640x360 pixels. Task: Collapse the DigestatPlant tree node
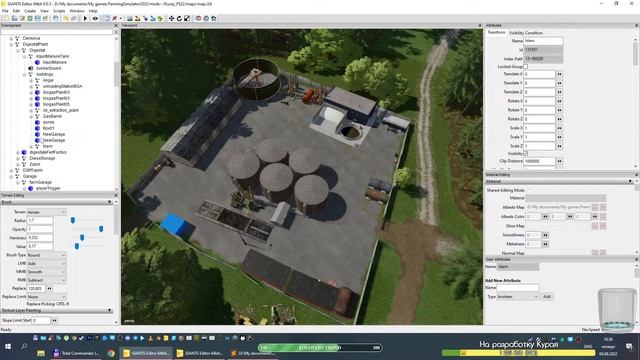click(11, 44)
